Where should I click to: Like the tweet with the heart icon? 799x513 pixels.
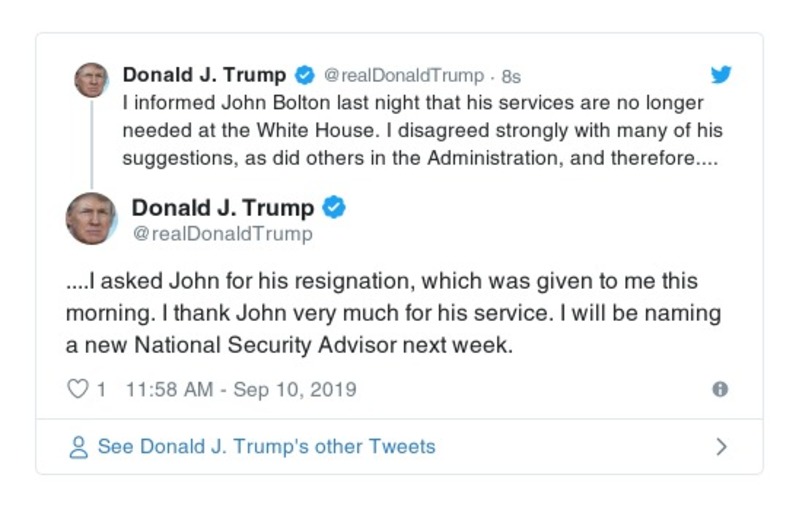[x=77, y=389]
